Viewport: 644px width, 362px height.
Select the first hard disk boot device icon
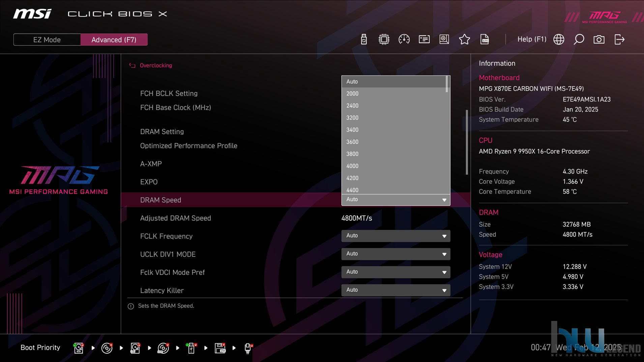point(79,348)
